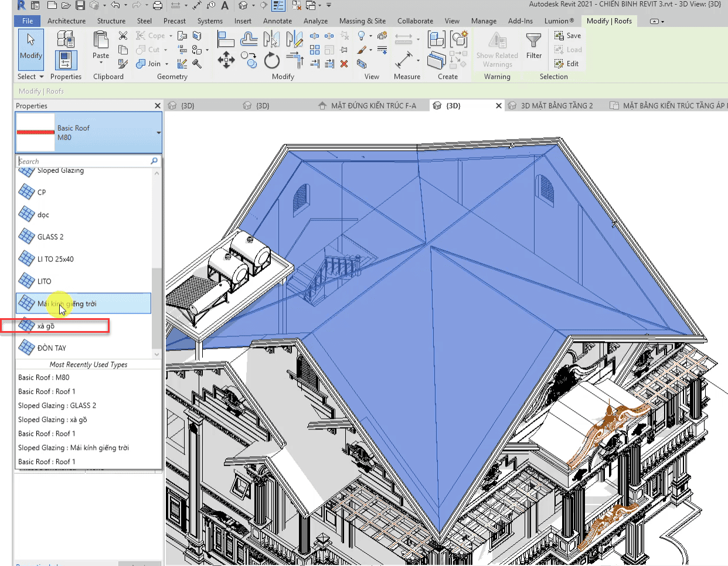Click Save selection button
The height and width of the screenshot is (566, 728).
(x=567, y=36)
